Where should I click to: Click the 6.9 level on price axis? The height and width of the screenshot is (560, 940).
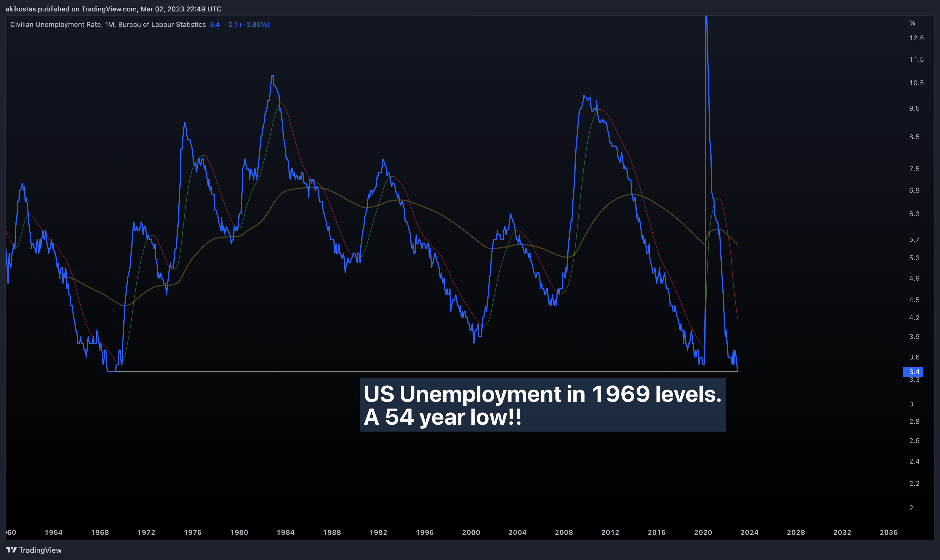[914, 190]
